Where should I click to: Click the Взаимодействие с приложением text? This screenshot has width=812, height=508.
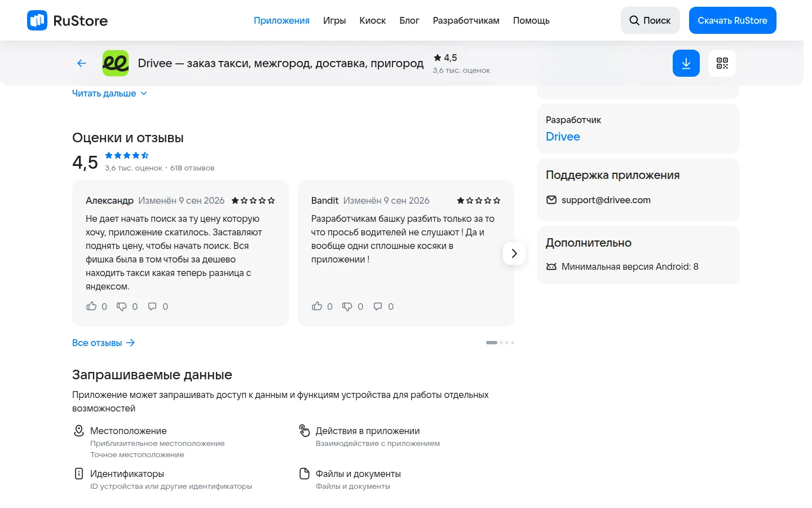pos(378,443)
